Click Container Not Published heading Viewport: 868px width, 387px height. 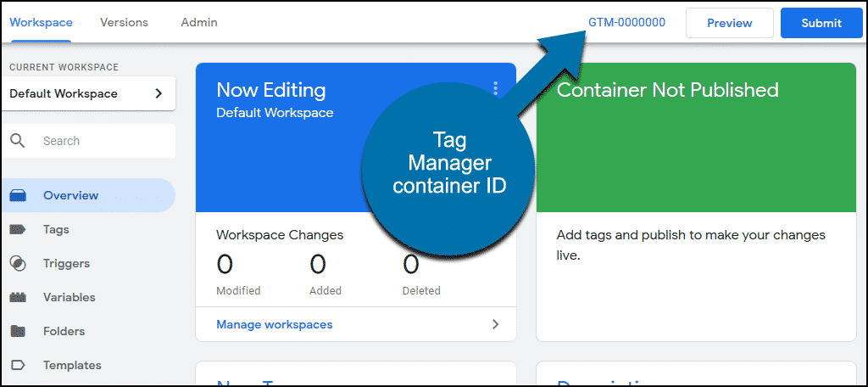pyautogui.click(x=668, y=90)
